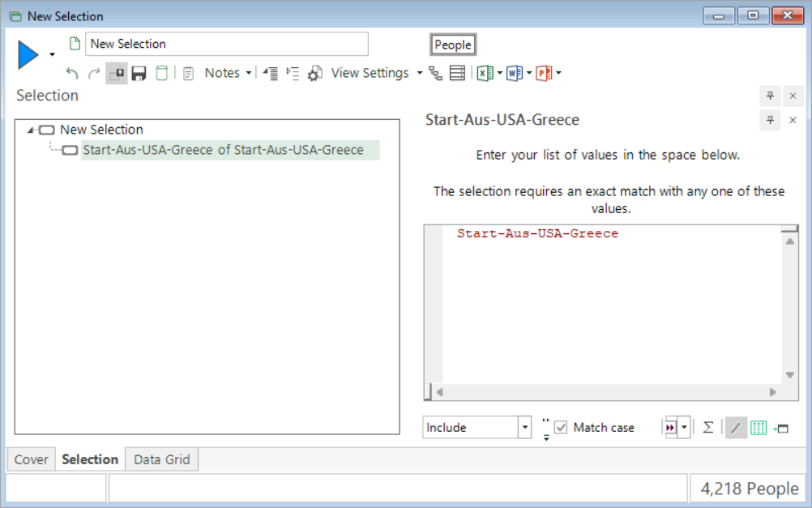
Task: Export to Word using the Word icon
Action: click(x=515, y=74)
